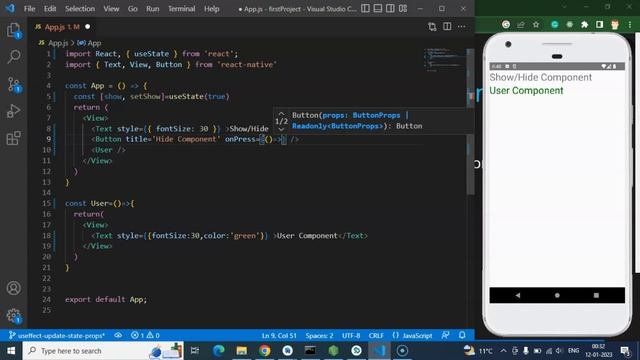
Task: Show previous signature in parameter hint
Action: (x=281, y=114)
